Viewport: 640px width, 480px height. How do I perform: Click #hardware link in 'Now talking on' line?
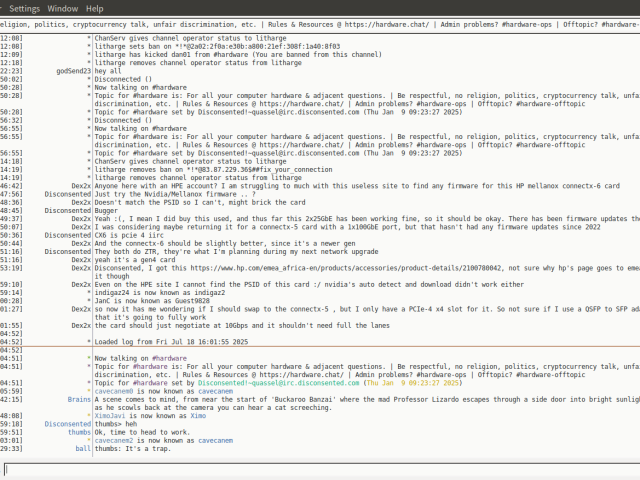click(x=169, y=358)
